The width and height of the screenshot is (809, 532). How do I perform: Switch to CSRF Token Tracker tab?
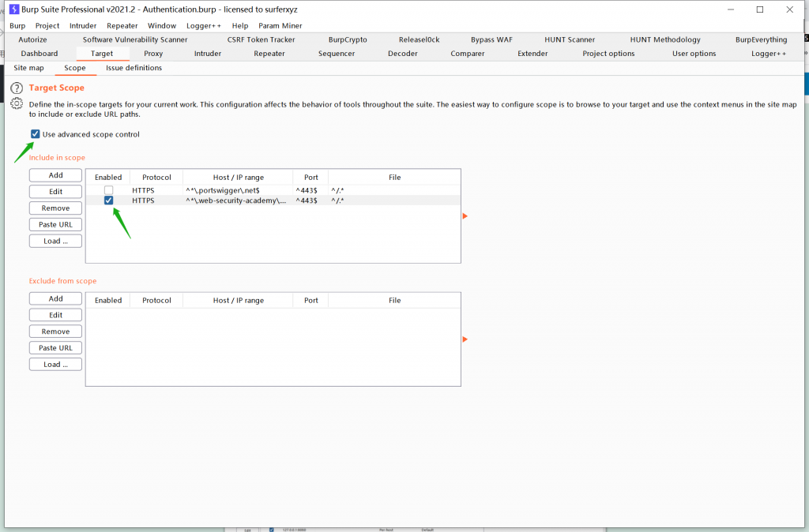click(x=261, y=39)
